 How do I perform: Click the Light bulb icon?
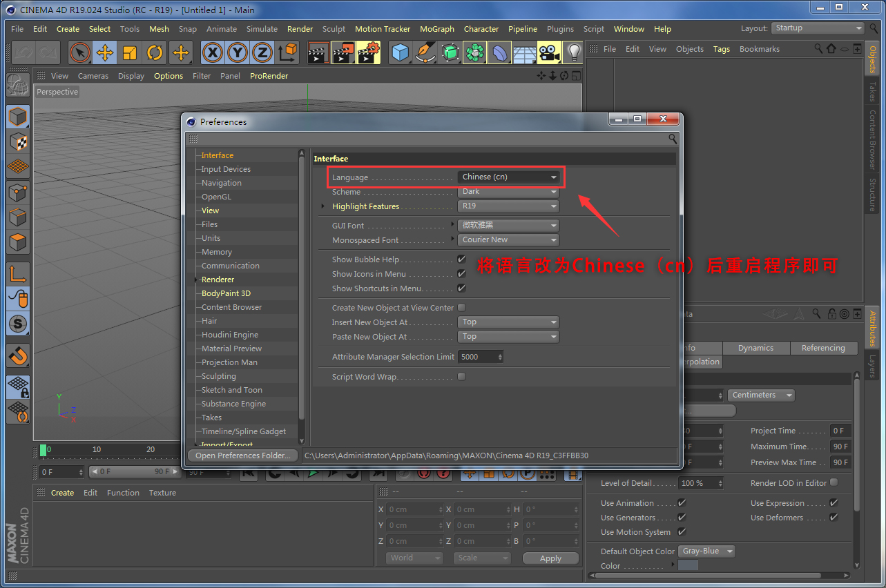click(573, 53)
